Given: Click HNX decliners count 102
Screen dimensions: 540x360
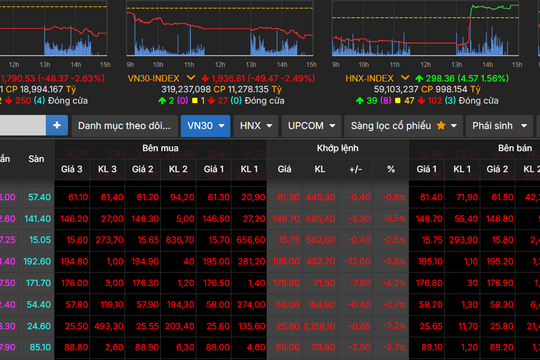Looking at the screenshot, I should click(x=434, y=101).
